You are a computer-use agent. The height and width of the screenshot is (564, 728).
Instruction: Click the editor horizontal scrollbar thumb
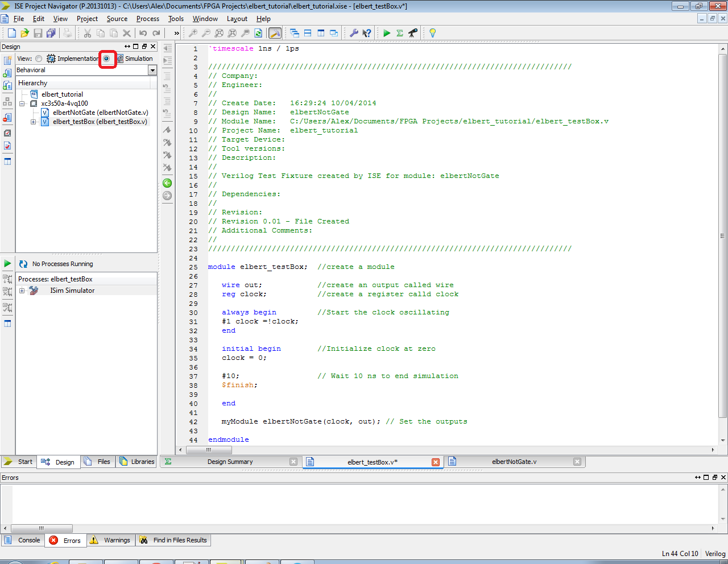click(208, 450)
